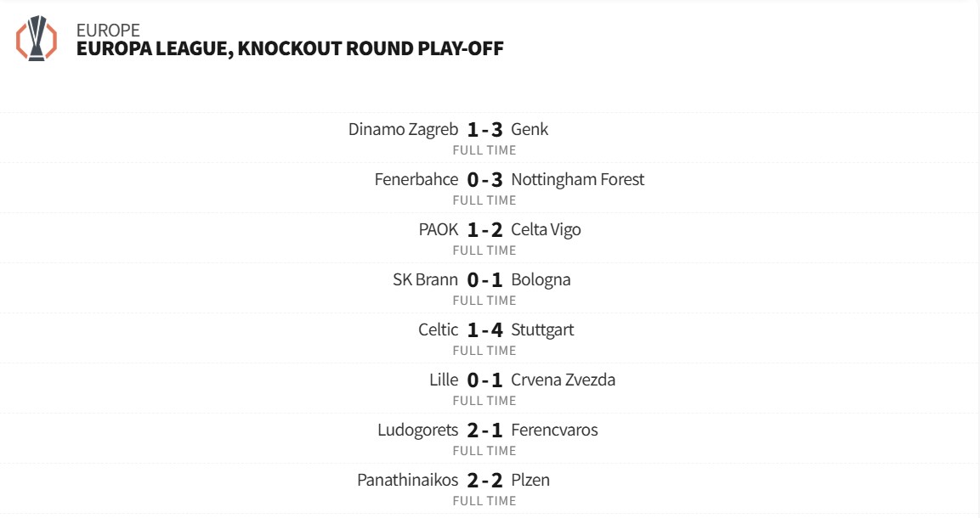Click Full Time status under Panathinaikos match
Image resolution: width=980 pixels, height=518 pixels.
pos(484,501)
